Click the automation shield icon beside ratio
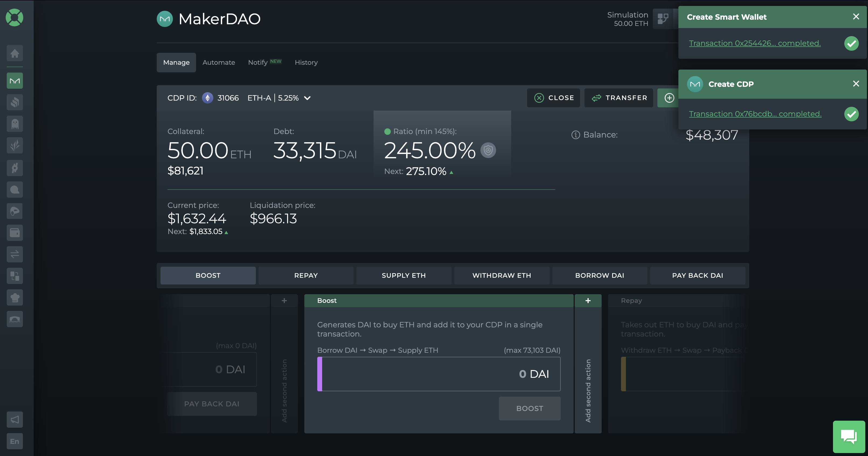The image size is (868, 456). pyautogui.click(x=488, y=150)
